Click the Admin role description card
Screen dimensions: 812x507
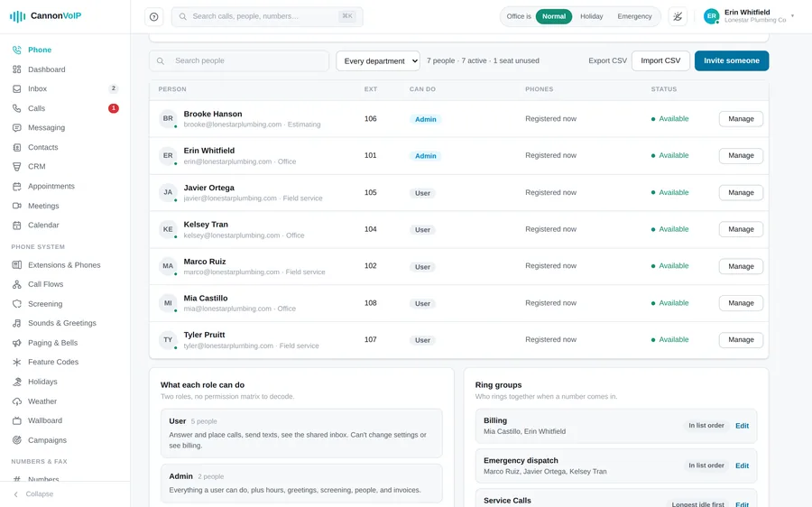[301, 484]
